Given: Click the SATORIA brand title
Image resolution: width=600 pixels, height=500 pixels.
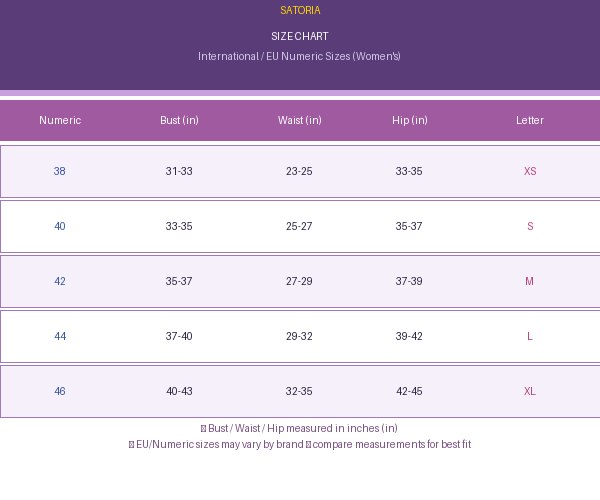Looking at the screenshot, I should click(x=300, y=10).
